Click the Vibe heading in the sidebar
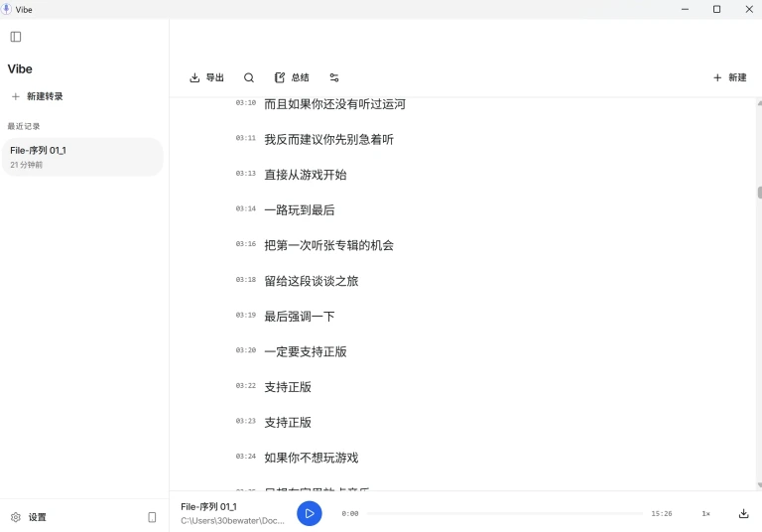762x532 pixels. (x=20, y=69)
